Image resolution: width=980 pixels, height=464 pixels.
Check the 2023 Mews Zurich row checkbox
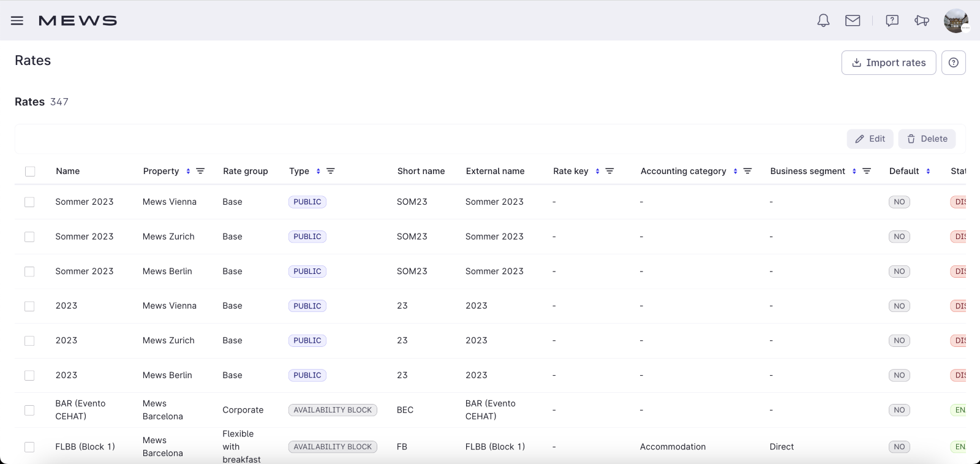(29, 341)
